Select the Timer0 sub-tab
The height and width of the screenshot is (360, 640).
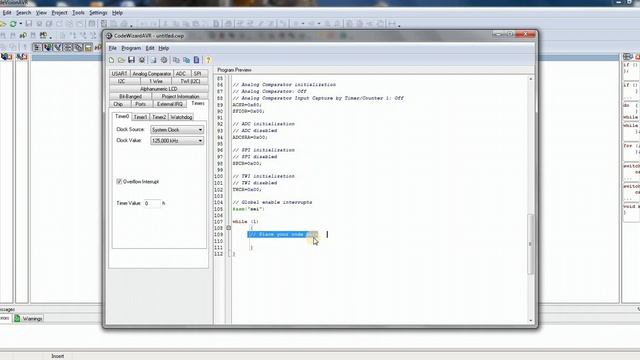122,116
